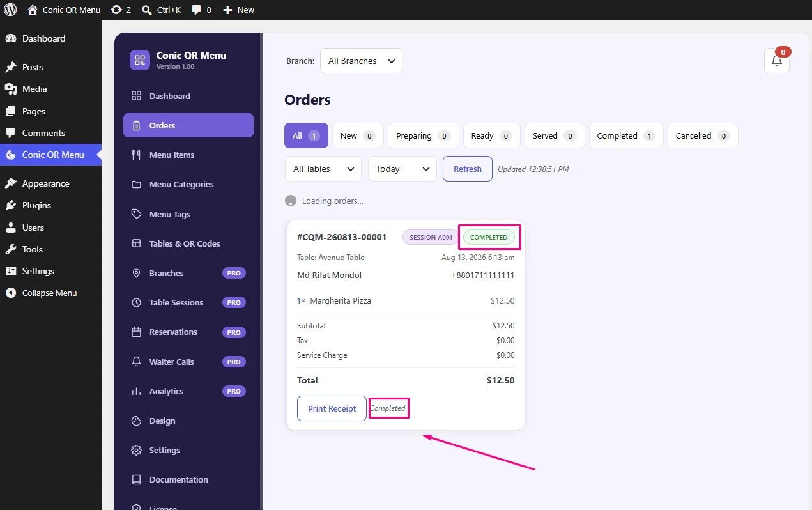Click the Orders clipboard icon

pyautogui.click(x=136, y=125)
